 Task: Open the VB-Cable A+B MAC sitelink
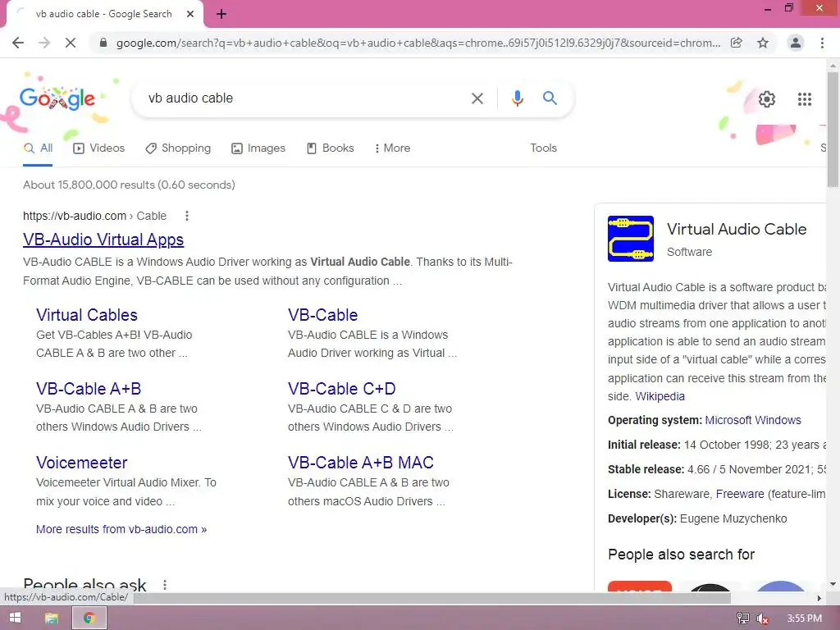(361, 463)
